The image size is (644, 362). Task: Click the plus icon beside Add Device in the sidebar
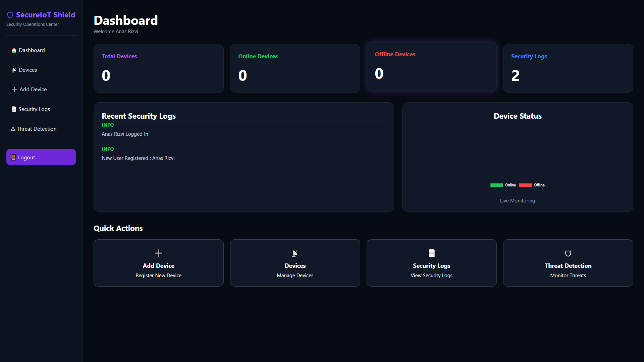(x=14, y=89)
